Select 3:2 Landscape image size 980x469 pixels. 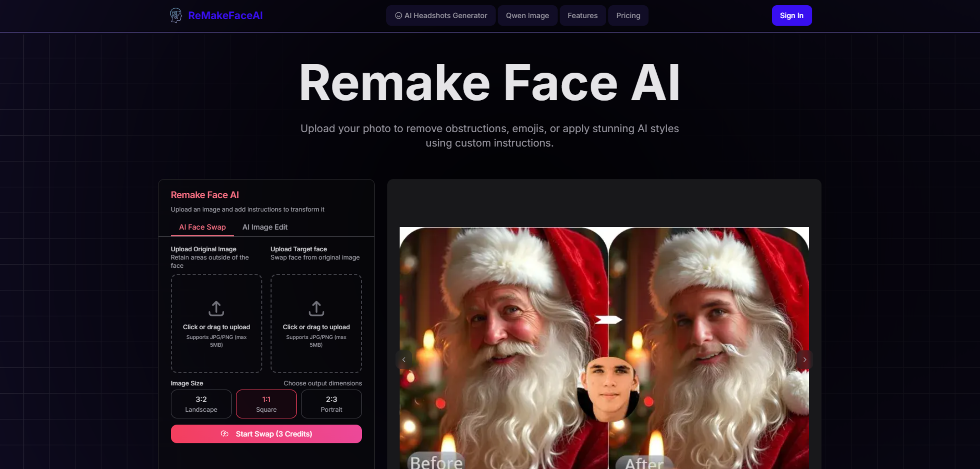[201, 404]
